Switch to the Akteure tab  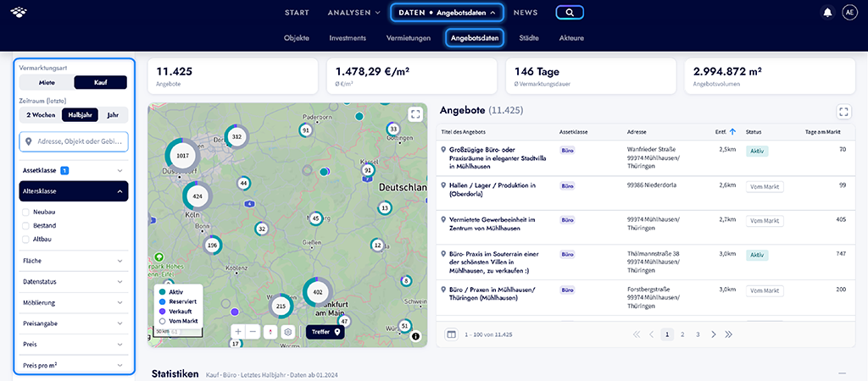[571, 38]
